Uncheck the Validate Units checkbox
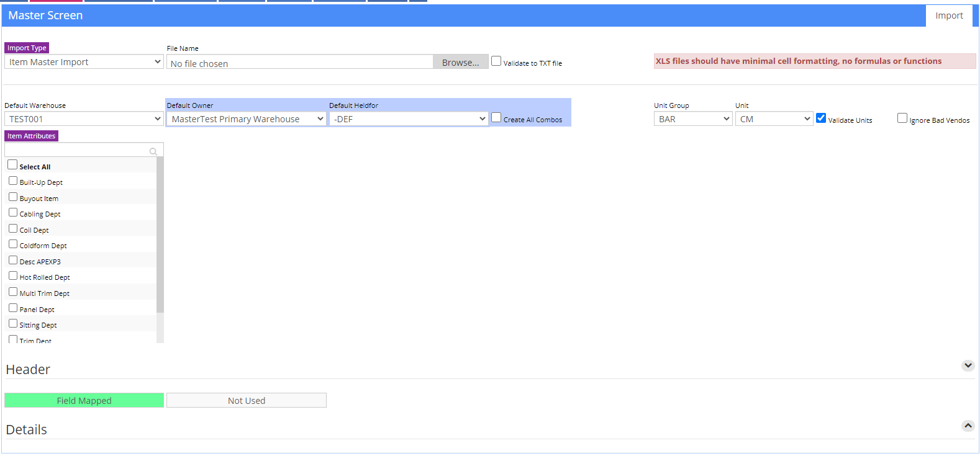This screenshot has height=456, width=980. (821, 118)
